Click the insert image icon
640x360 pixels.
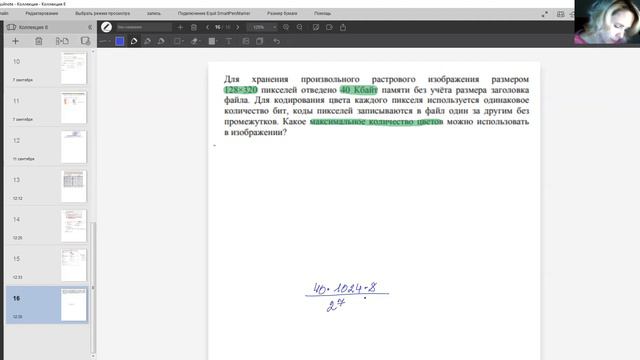pos(246,41)
